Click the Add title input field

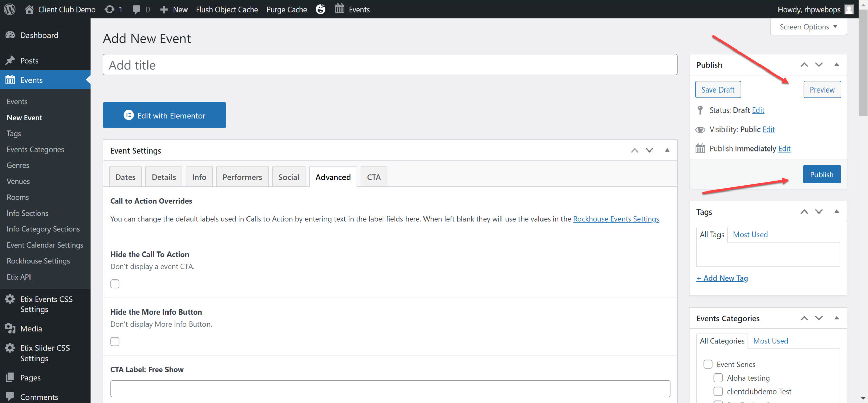click(x=390, y=65)
